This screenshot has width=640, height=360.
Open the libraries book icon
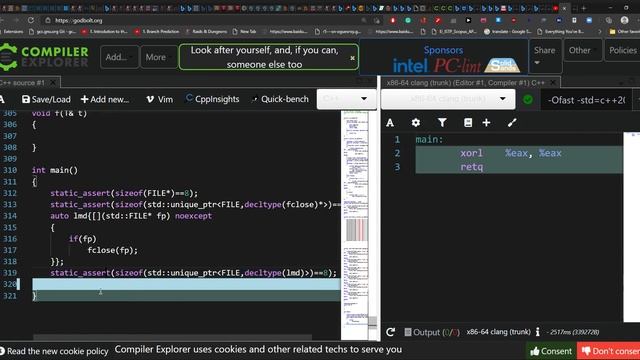(x=468, y=123)
